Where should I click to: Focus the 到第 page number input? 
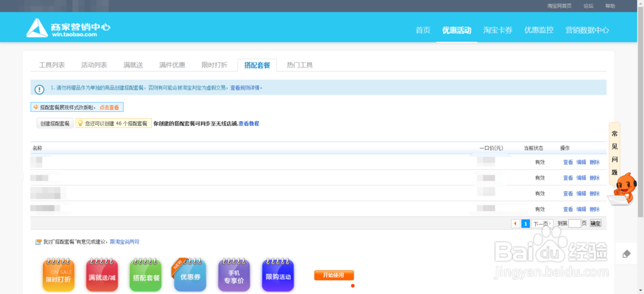574,223
